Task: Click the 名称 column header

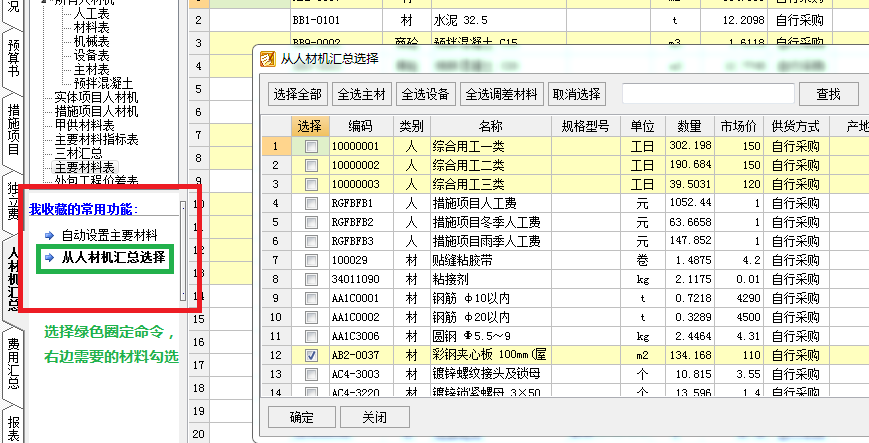Action: 490,126
